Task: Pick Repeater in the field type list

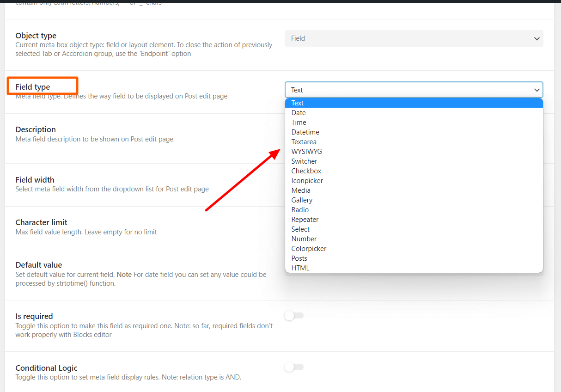Action: point(414,220)
